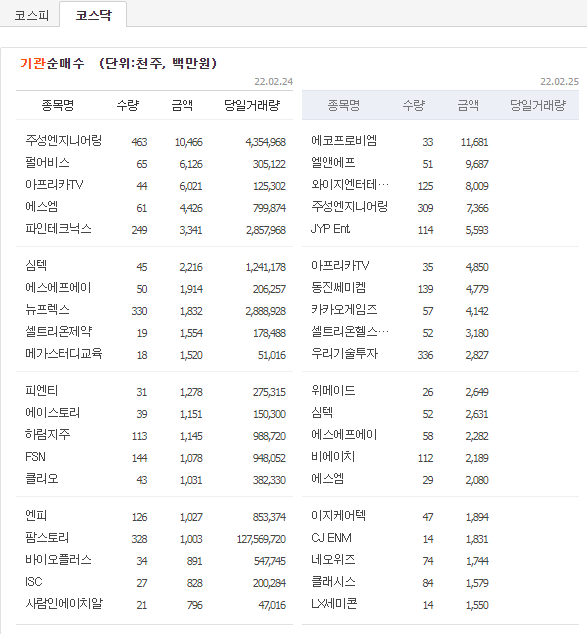The image size is (587, 634).
Task: Click the 이지케어텍 stock name
Action: coord(338,516)
